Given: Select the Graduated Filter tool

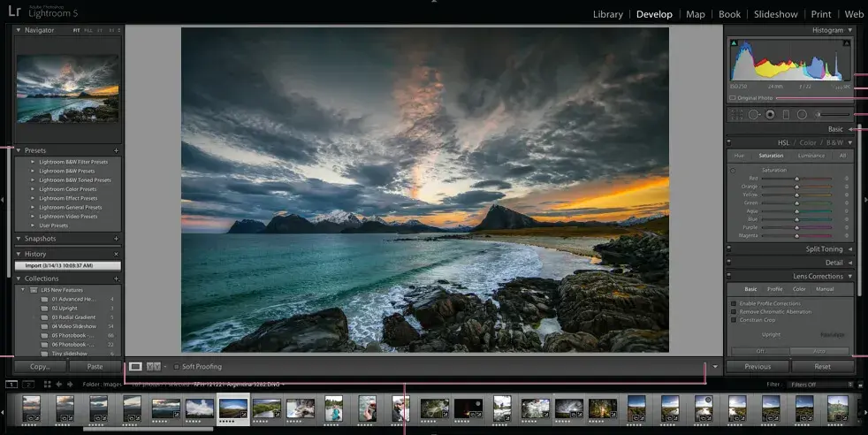Looking at the screenshot, I should pos(786,115).
